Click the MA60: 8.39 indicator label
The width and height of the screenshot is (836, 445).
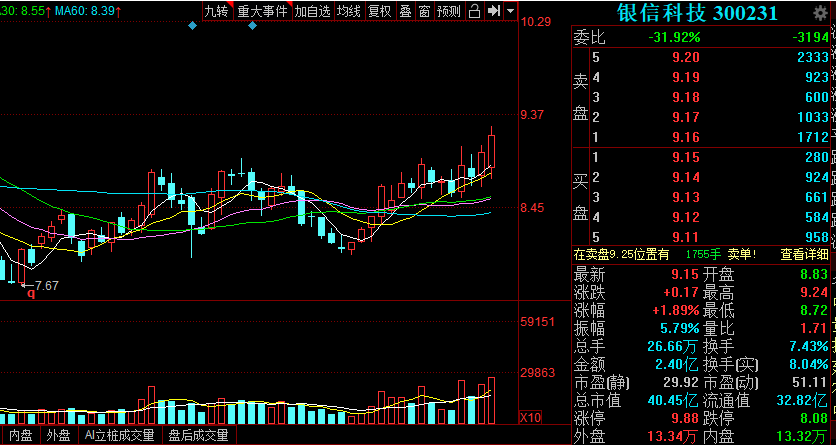point(90,11)
